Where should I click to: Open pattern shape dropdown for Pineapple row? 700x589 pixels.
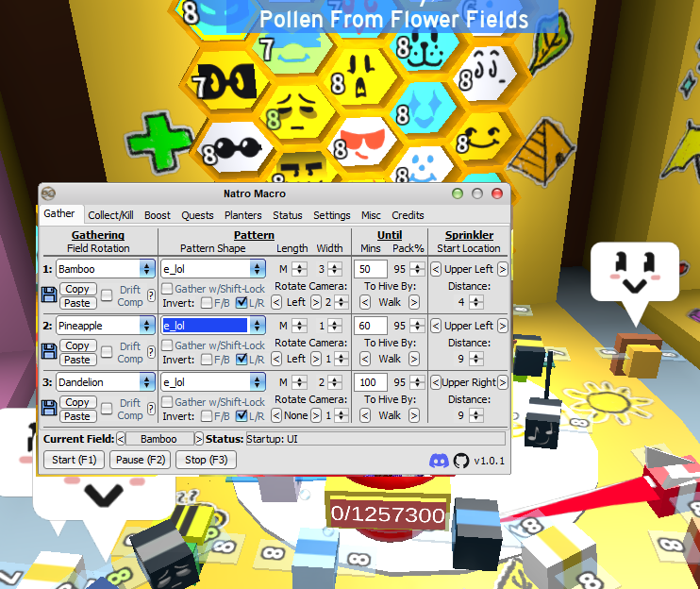(x=257, y=326)
